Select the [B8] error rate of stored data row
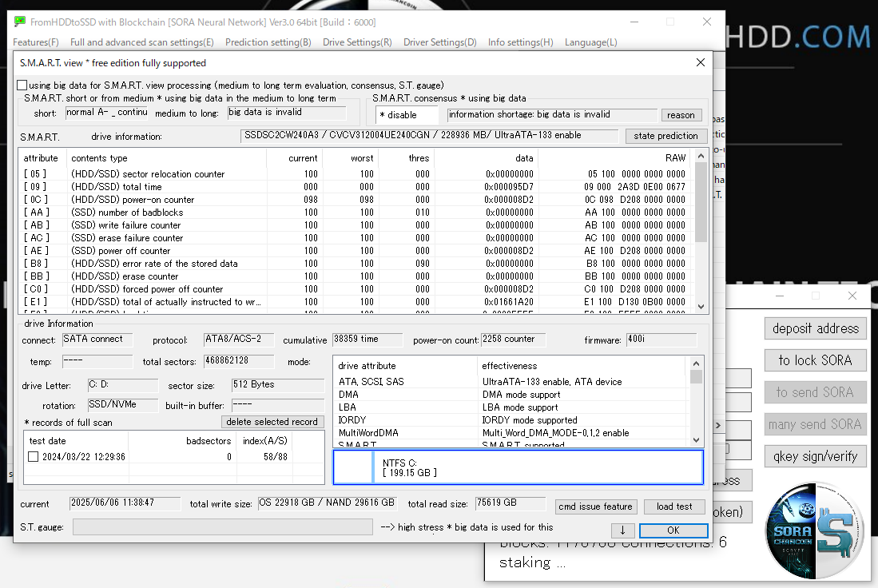Viewport: 878px width, 588px height. tap(356, 264)
